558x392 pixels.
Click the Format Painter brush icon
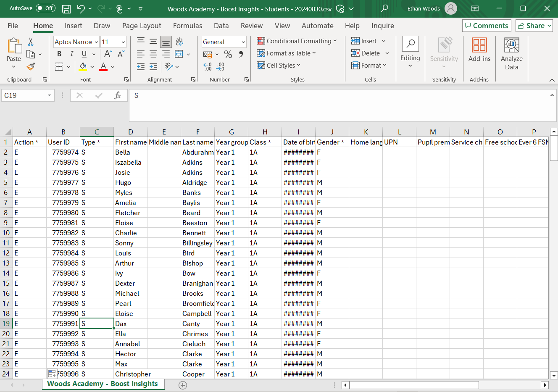coord(31,66)
